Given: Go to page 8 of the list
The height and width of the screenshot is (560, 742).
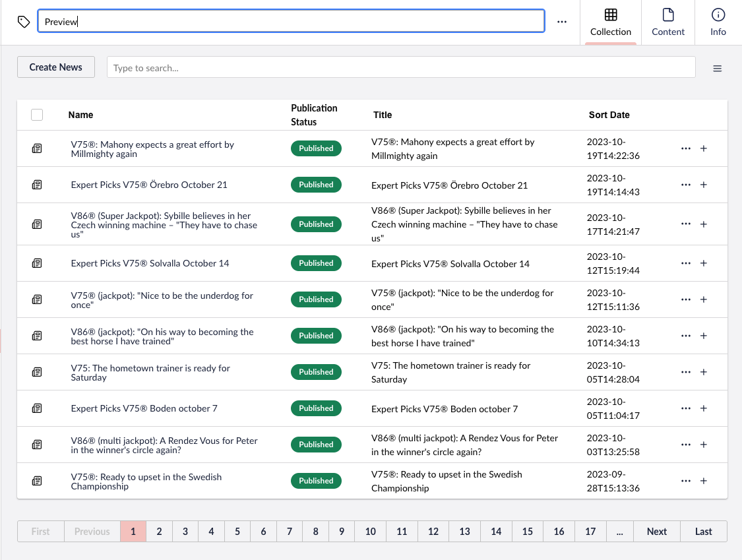Looking at the screenshot, I should pyautogui.click(x=316, y=531).
